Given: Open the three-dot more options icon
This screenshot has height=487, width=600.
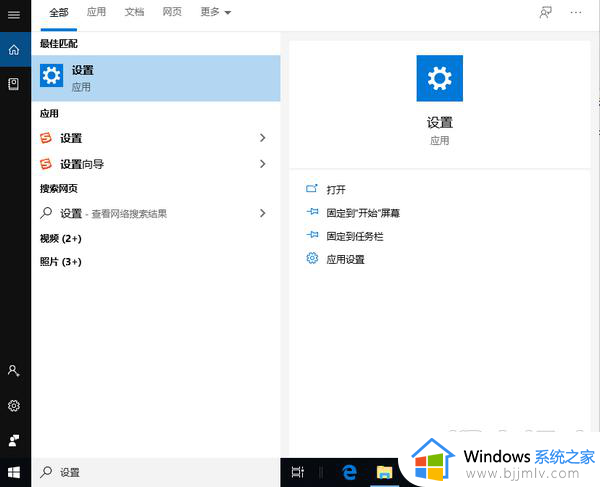Looking at the screenshot, I should (576, 12).
